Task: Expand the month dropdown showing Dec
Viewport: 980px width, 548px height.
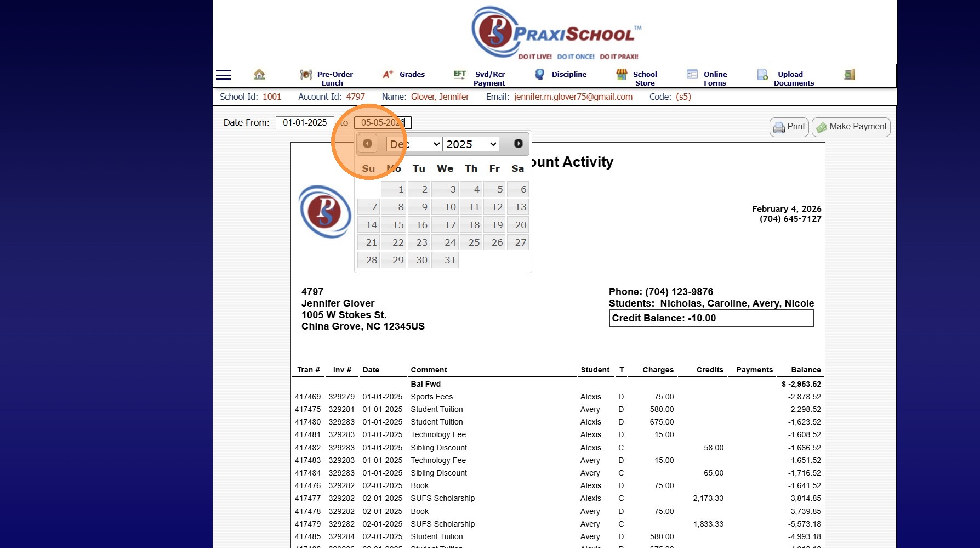Action: pos(414,144)
